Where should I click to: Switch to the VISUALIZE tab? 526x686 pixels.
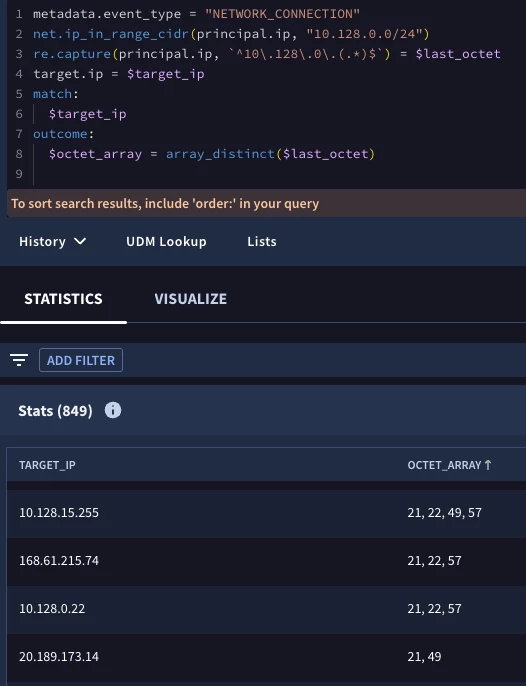coord(190,299)
